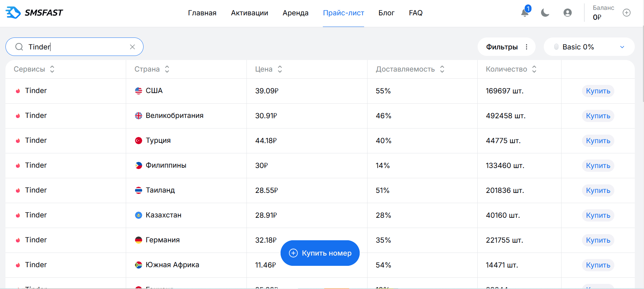Click the 39.09₽ price cell
Screen dimensions: 644x289
(267, 91)
